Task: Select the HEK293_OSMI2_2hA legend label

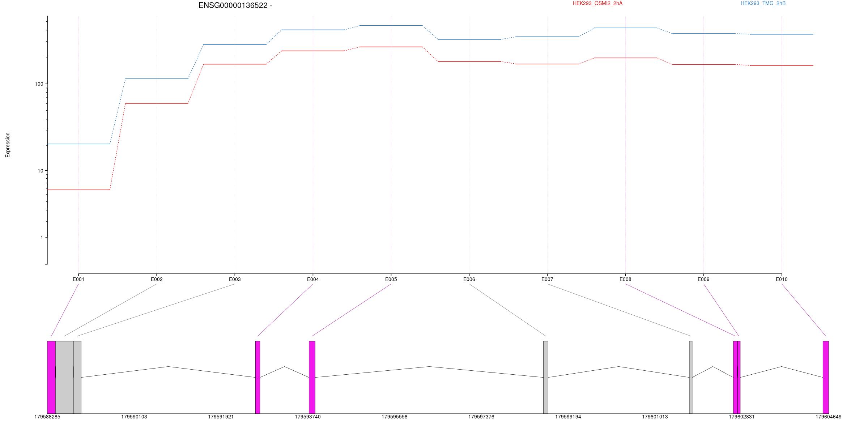Action: pyautogui.click(x=597, y=4)
